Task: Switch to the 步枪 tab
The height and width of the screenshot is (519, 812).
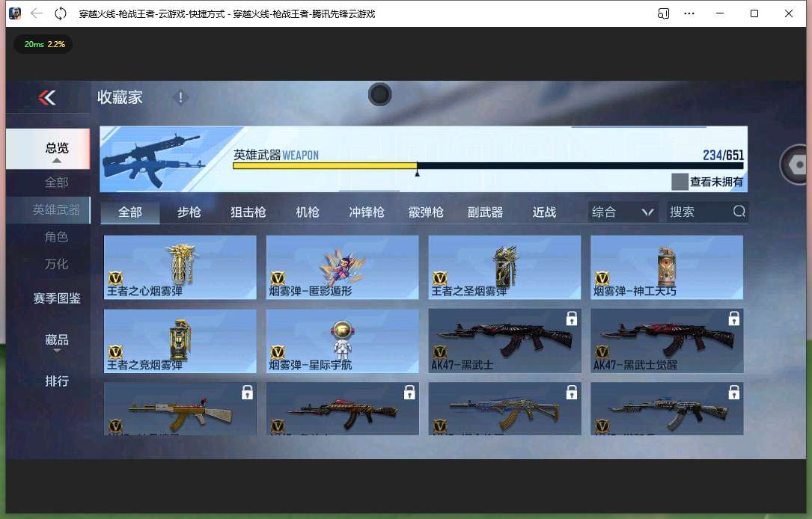Action: click(x=189, y=212)
